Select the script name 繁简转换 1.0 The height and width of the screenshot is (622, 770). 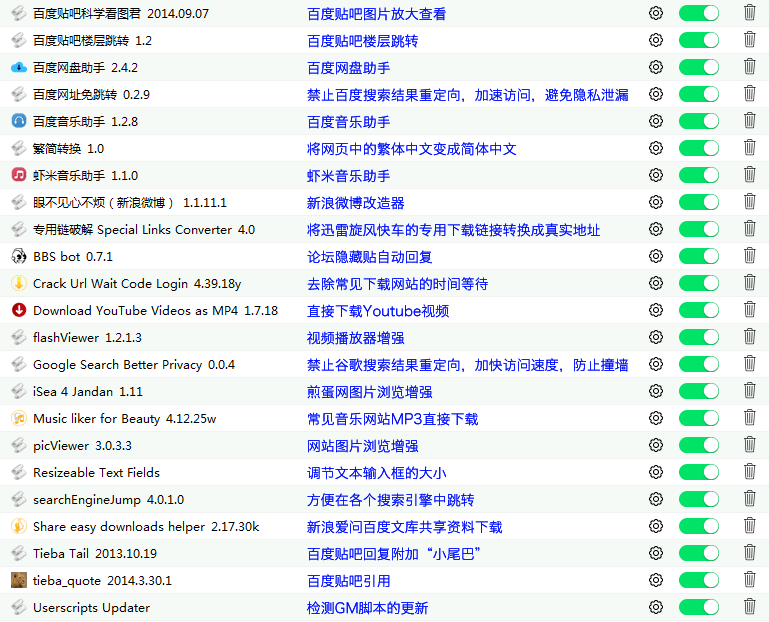68,149
